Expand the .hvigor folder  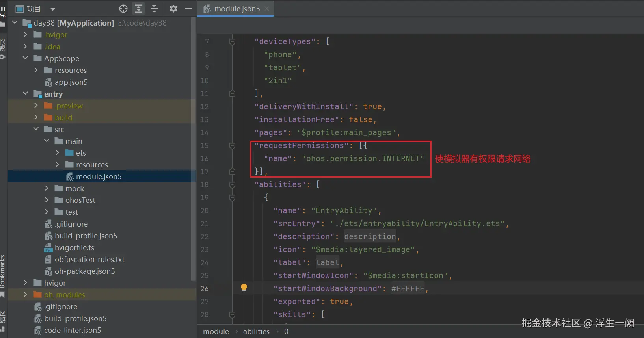pyautogui.click(x=26, y=35)
